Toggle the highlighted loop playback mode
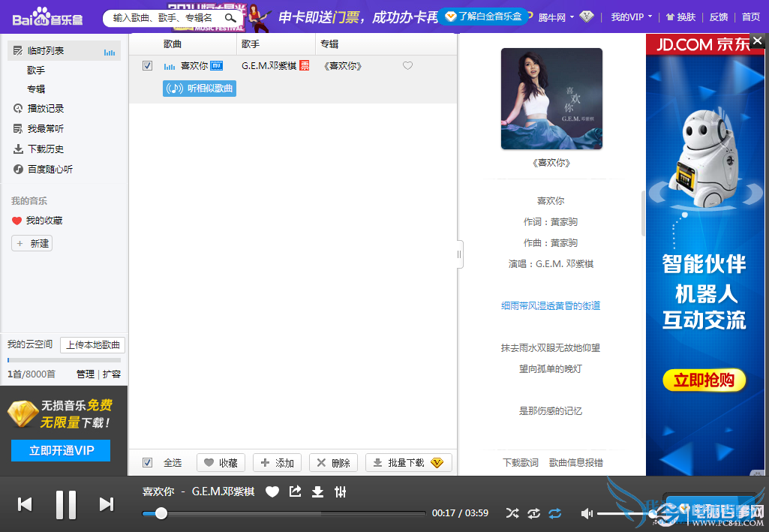The image size is (769, 532). [x=554, y=513]
